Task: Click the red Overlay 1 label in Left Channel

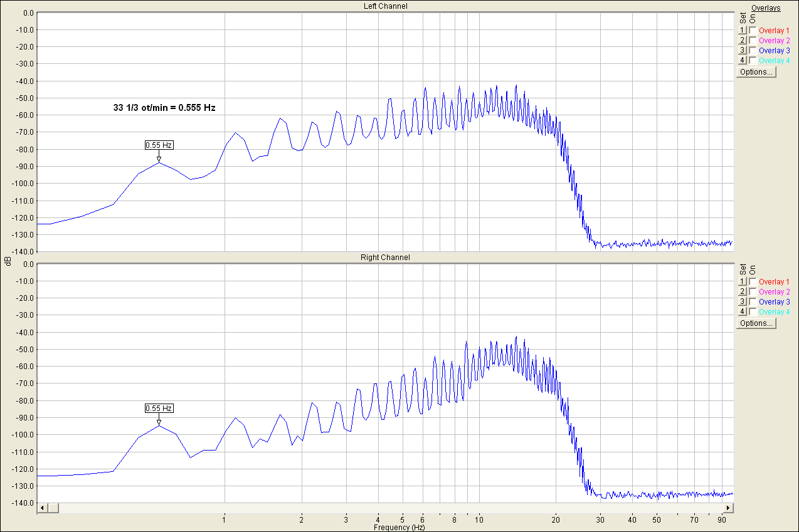Action: tap(774, 30)
